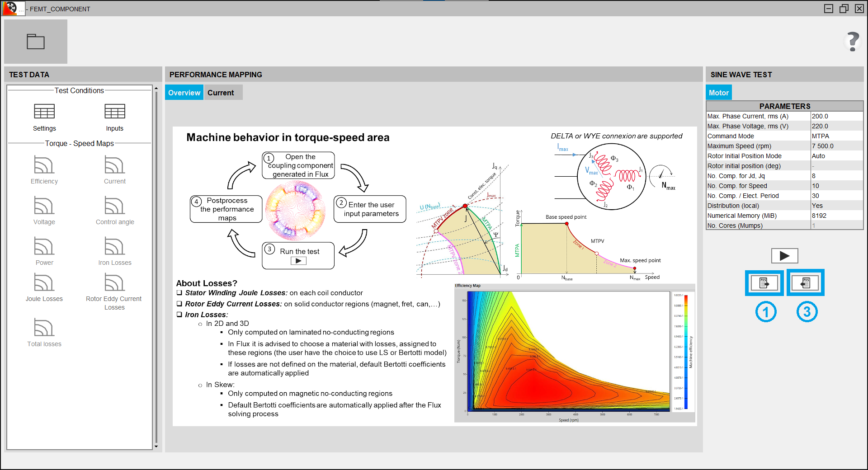868x470 pixels.
Task: Select the Overview tab
Action: coord(184,93)
